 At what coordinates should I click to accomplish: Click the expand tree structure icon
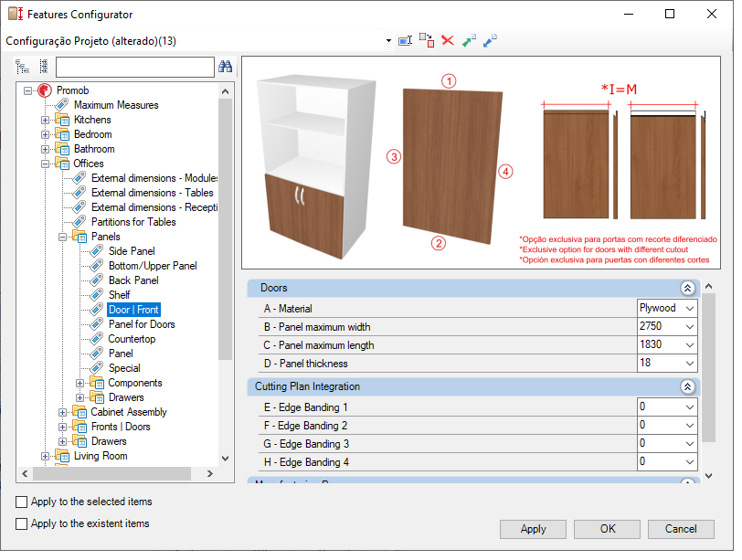[x=22, y=67]
